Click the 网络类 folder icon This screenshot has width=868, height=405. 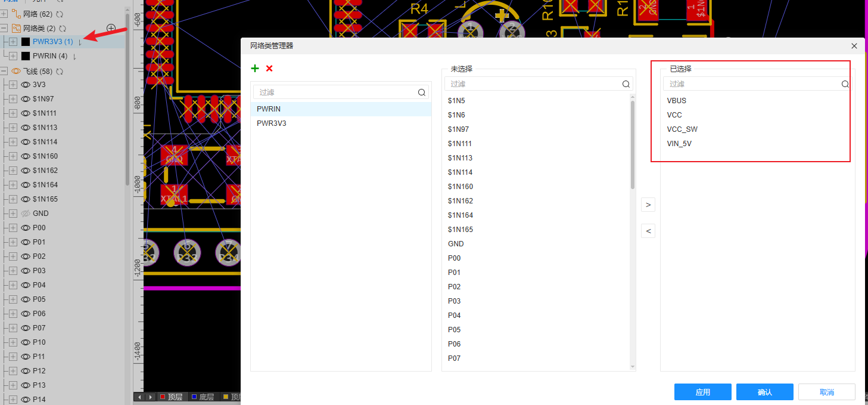17,28
